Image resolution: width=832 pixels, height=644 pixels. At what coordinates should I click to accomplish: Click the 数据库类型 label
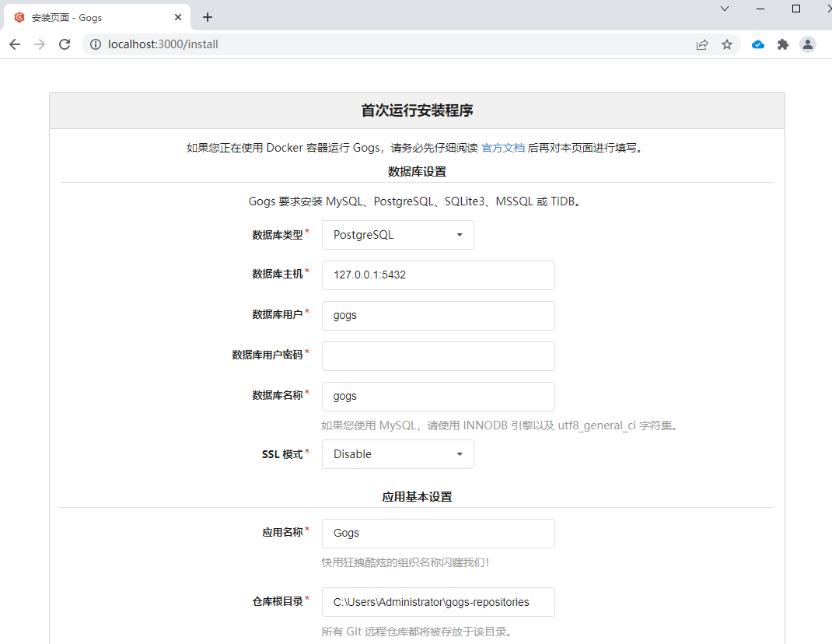278,235
